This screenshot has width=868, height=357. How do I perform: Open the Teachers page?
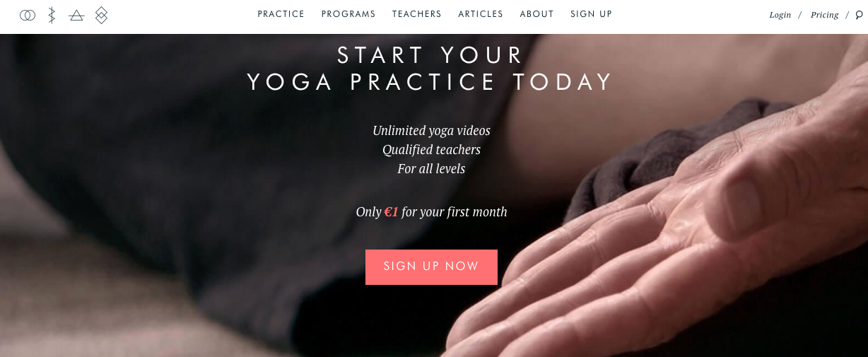[417, 14]
